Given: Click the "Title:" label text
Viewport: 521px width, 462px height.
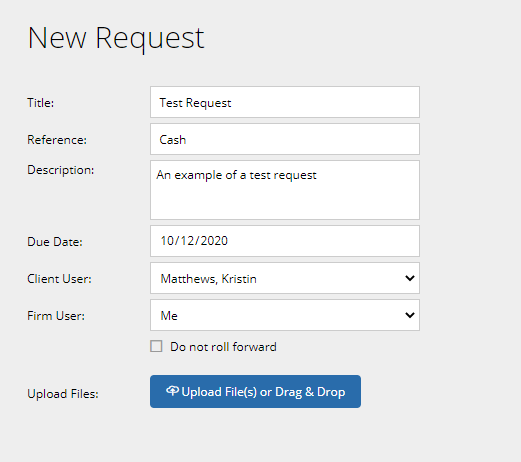Looking at the screenshot, I should pos(40,103).
